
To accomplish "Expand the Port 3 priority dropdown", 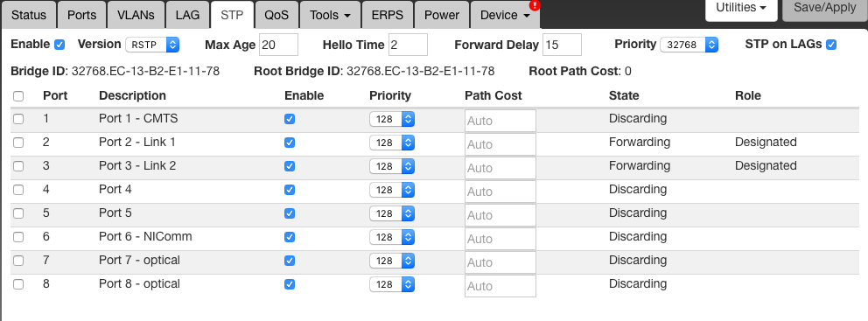I will click(392, 166).
